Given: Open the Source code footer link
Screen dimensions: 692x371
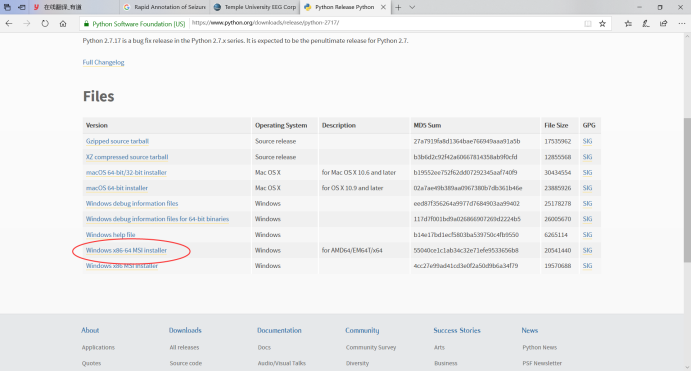Looking at the screenshot, I should pos(185,364).
